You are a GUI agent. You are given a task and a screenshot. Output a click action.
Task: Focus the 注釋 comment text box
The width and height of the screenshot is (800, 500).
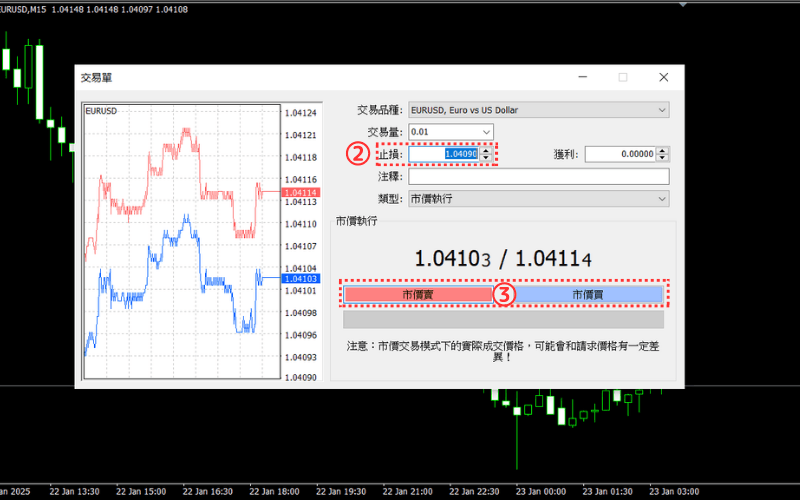[x=537, y=176]
